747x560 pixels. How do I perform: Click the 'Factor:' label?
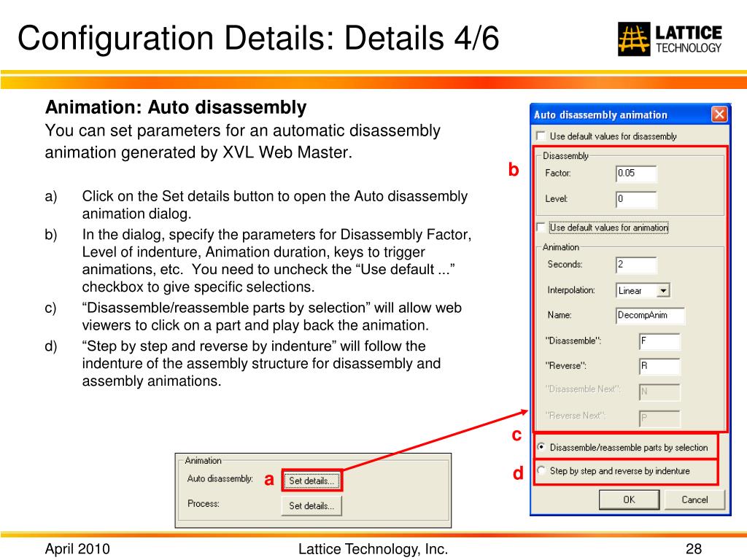pyautogui.click(x=558, y=173)
